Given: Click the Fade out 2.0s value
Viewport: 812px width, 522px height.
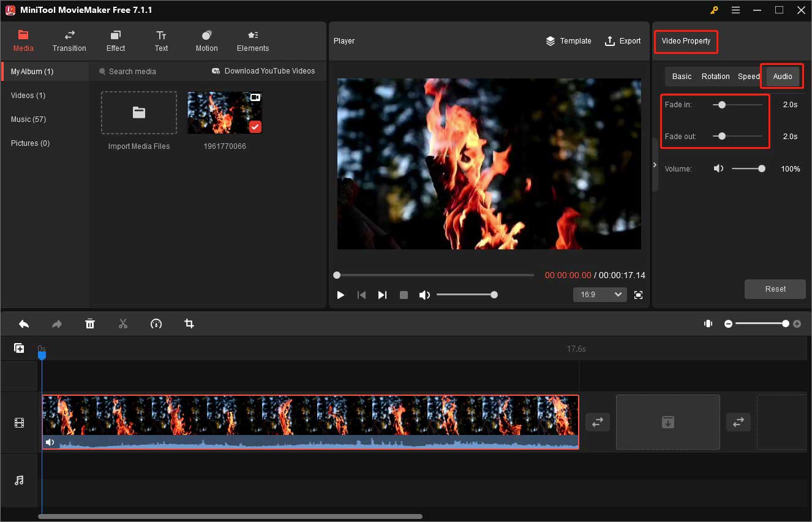Looking at the screenshot, I should 790,137.
